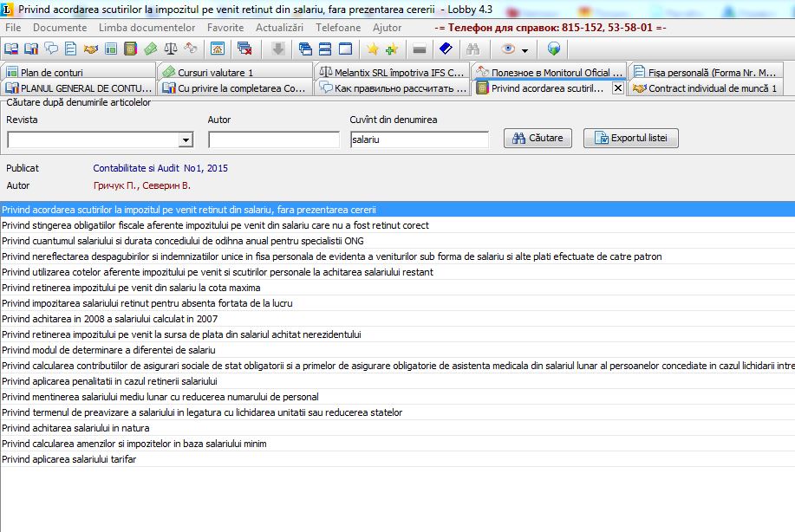Screen dimensions: 795x532
Task: Click the Exportul listei button
Action: 631,138
